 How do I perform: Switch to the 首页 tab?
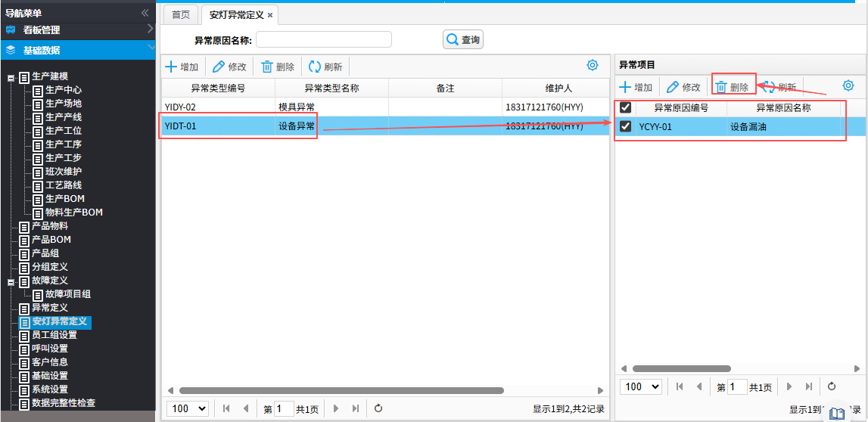click(x=181, y=15)
